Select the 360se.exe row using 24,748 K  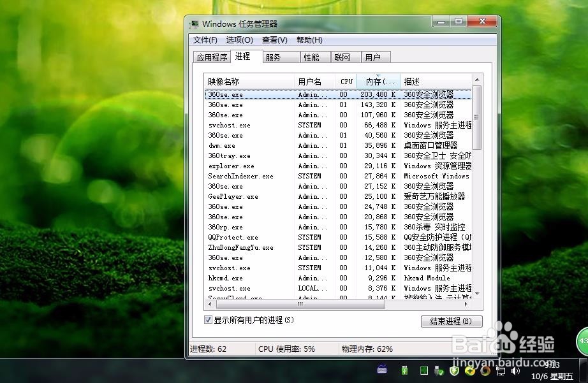[338, 206]
